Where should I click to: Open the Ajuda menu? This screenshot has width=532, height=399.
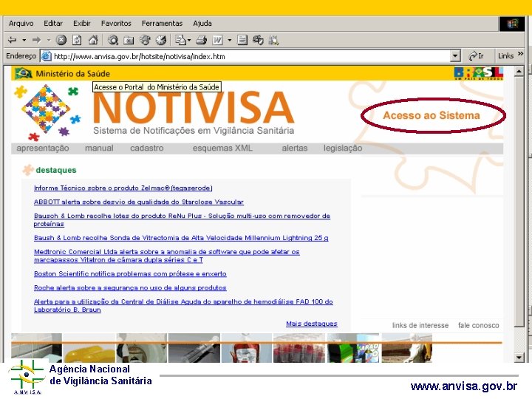click(x=202, y=24)
